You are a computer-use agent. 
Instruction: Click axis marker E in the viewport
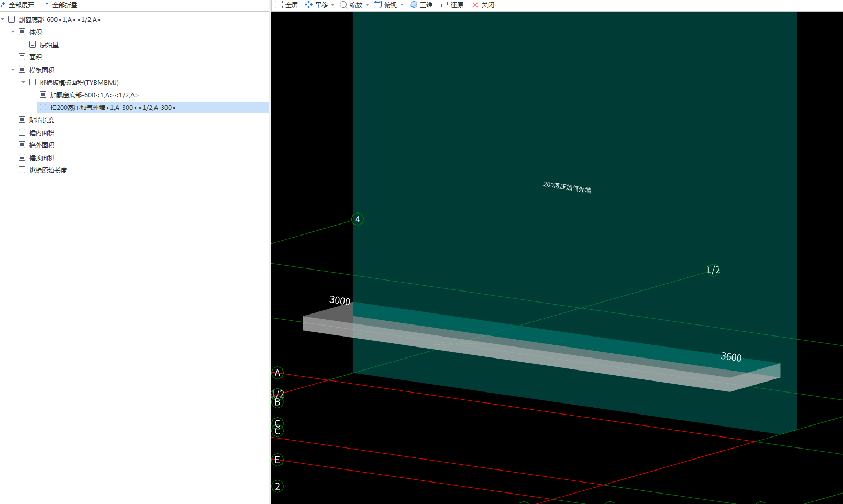[278, 460]
